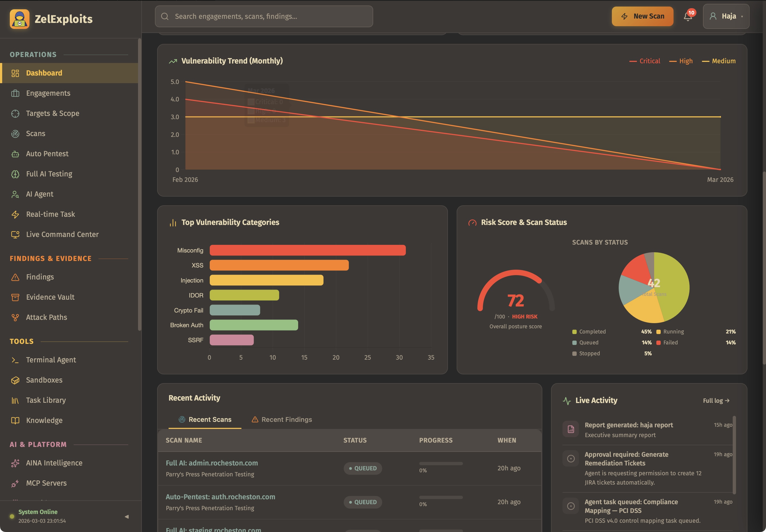Open the Full log link in Live Activity
Screen dimensions: 766x532
pos(716,400)
